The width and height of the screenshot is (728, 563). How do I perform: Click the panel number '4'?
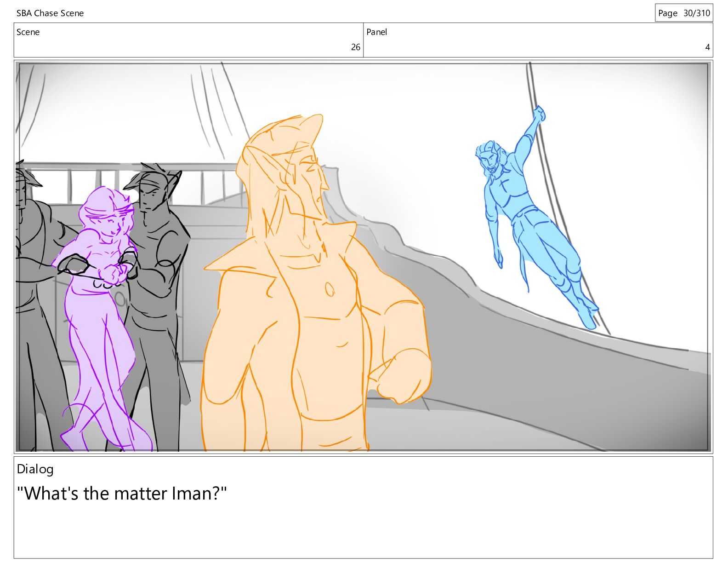pyautogui.click(x=707, y=47)
